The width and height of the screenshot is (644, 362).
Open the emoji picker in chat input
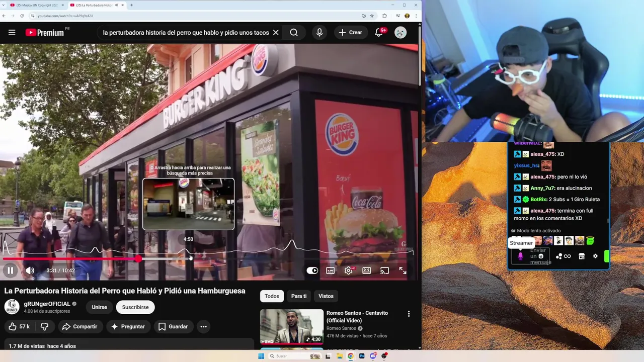541,256
